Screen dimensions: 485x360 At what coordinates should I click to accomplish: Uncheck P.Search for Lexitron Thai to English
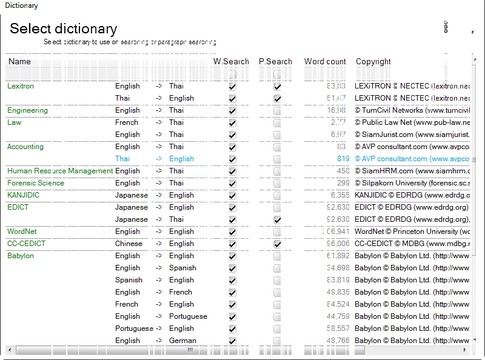277,99
